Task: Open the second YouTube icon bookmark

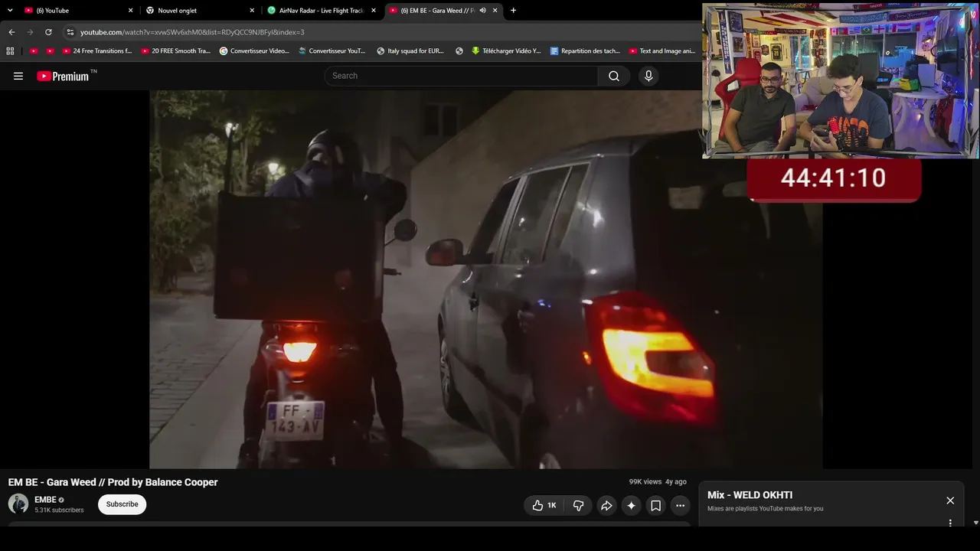Action: 50,51
